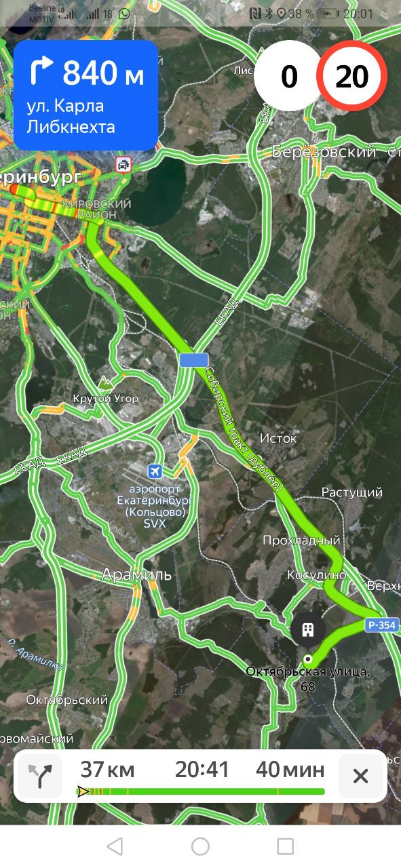The height and width of the screenshot is (868, 401).
Task: Tap the 40 мин remaining time
Action: pos(290,770)
